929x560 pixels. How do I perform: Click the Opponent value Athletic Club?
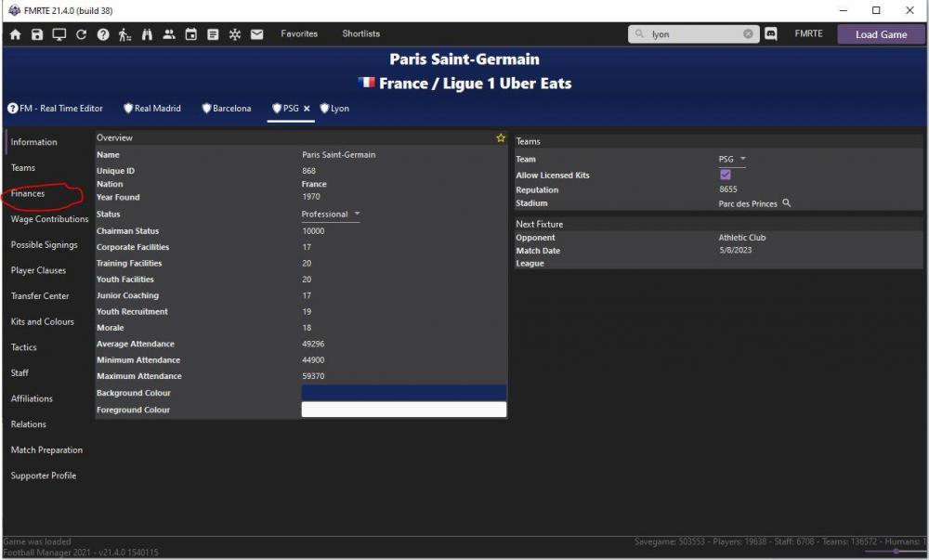(742, 238)
